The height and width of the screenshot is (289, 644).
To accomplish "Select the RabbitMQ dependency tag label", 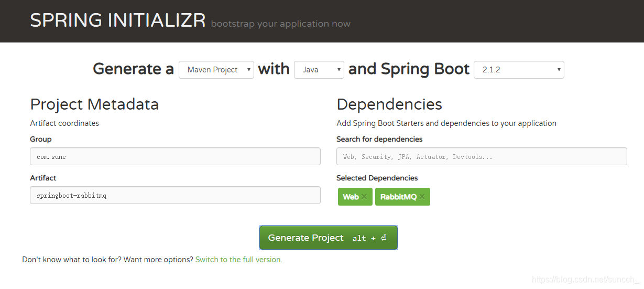I will [x=398, y=197].
